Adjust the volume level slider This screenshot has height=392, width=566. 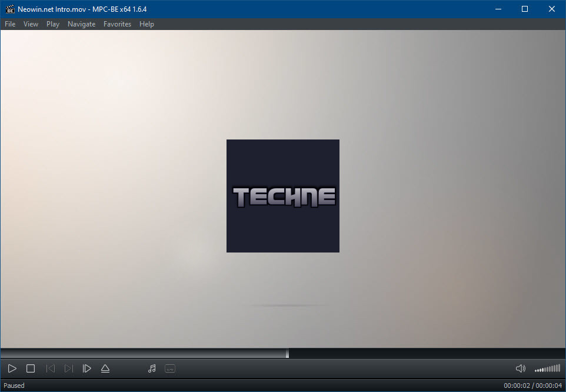[x=548, y=368]
